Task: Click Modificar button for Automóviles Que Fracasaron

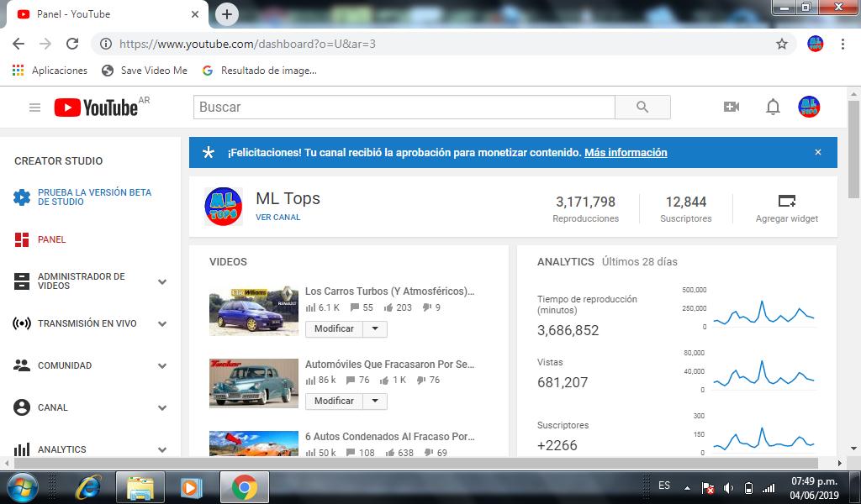Action: (x=334, y=401)
